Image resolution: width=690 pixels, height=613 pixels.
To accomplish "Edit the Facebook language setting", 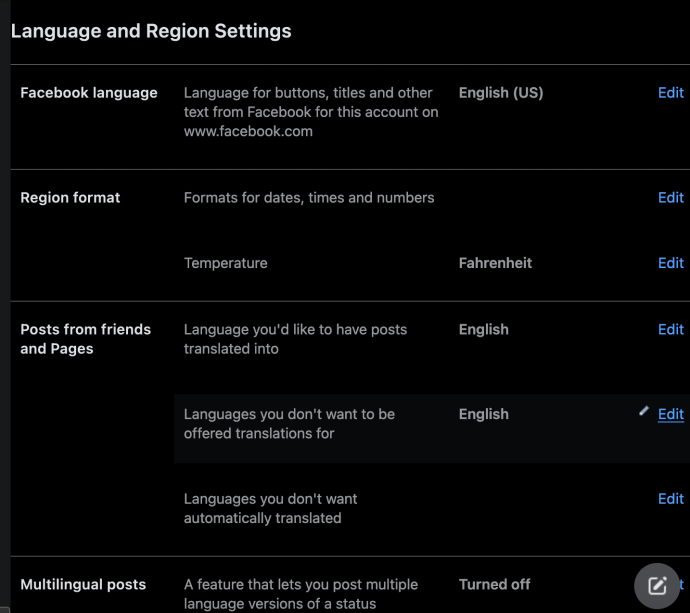I will point(670,93).
